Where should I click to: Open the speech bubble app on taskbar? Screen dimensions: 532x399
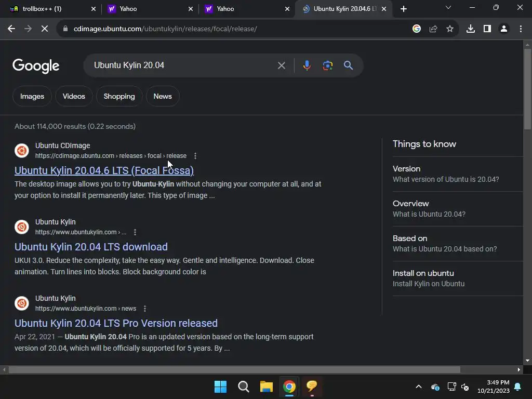click(312, 387)
